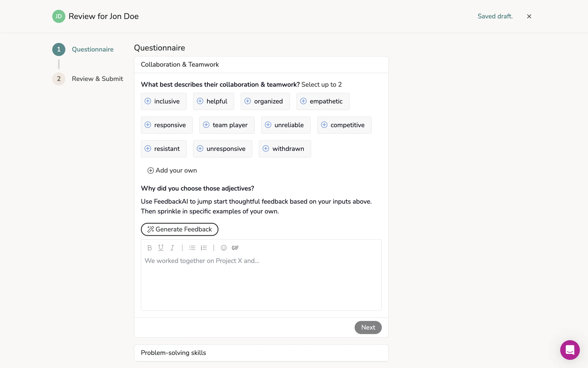Image resolution: width=588 pixels, height=368 pixels.
Task: Open the chat support bubble
Action: (570, 350)
